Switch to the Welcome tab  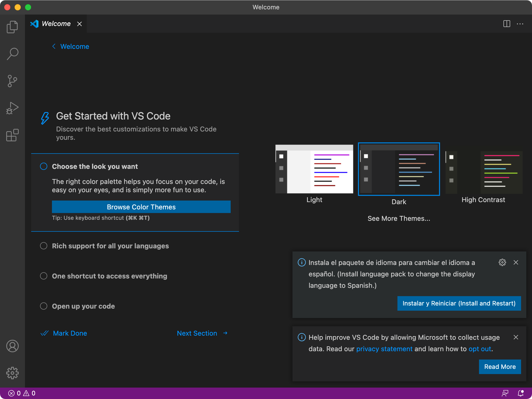point(56,24)
